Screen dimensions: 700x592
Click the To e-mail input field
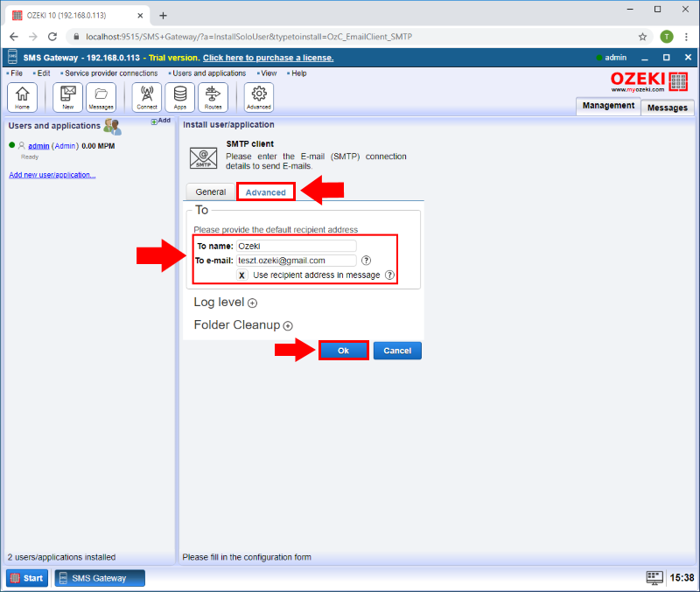pyautogui.click(x=296, y=261)
